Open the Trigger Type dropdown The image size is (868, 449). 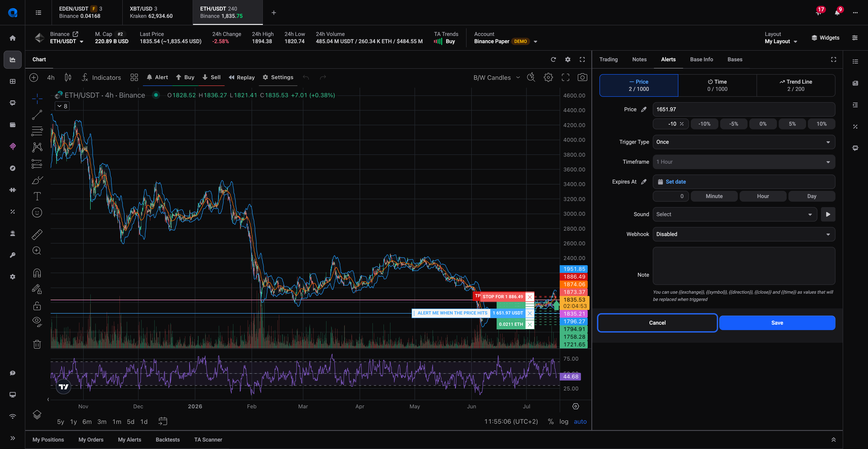tap(744, 142)
